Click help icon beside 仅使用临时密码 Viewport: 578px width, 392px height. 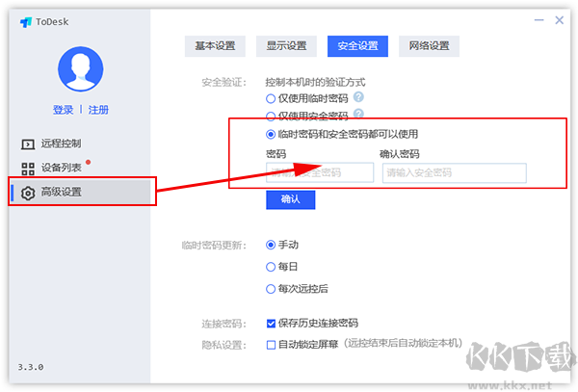(x=358, y=97)
